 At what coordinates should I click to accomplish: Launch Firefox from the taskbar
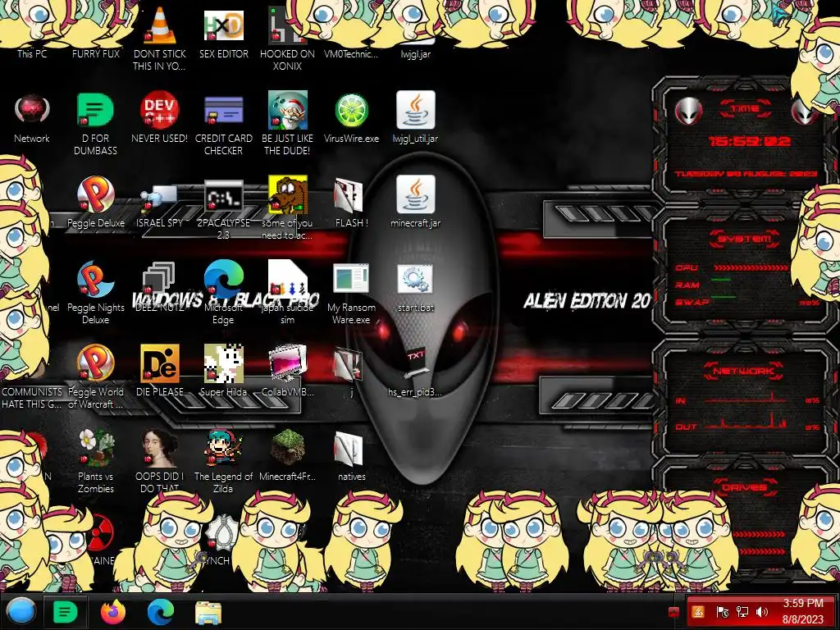[x=113, y=611]
